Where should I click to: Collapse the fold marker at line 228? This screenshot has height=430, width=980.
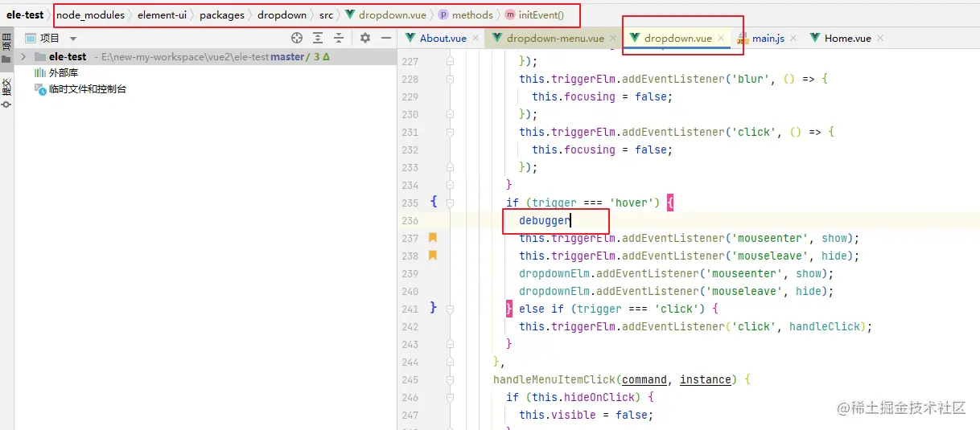tap(450, 79)
